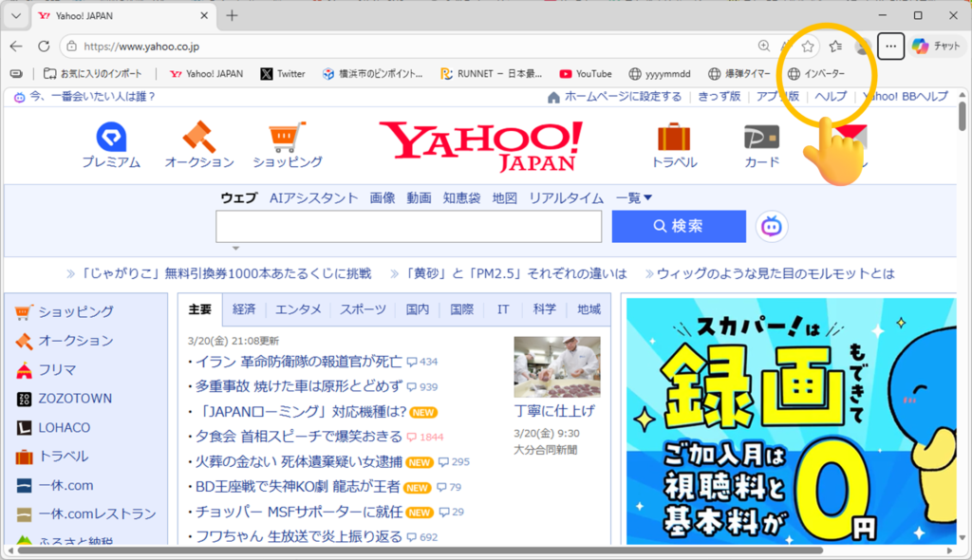Open the Travel suitcase icon

click(674, 139)
